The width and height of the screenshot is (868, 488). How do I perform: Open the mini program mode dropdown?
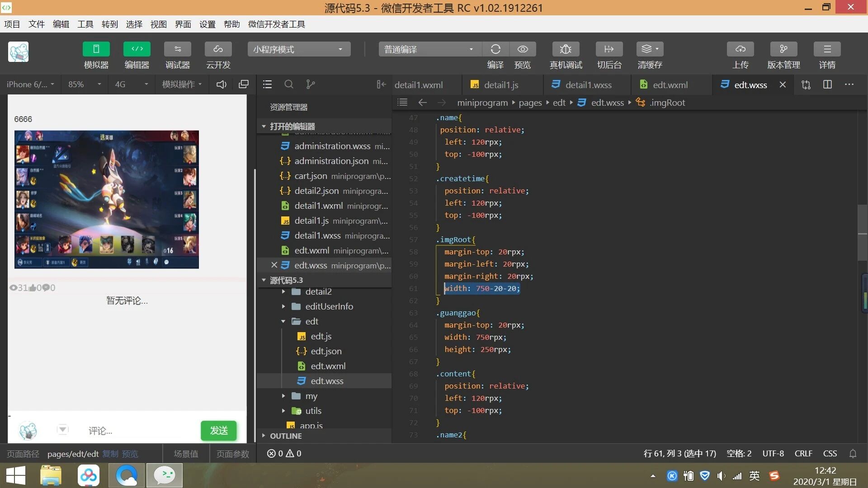299,49
